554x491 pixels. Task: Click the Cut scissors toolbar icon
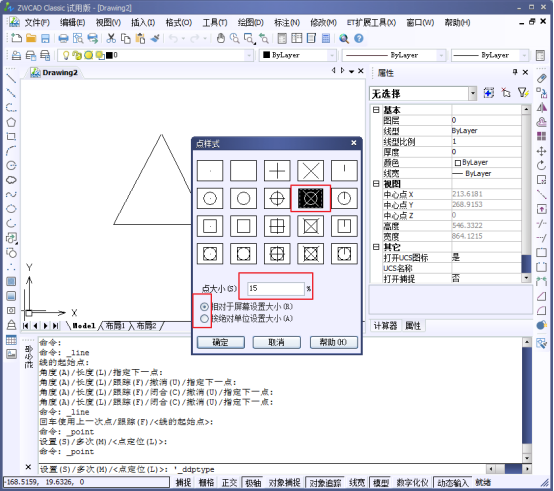tap(111, 38)
